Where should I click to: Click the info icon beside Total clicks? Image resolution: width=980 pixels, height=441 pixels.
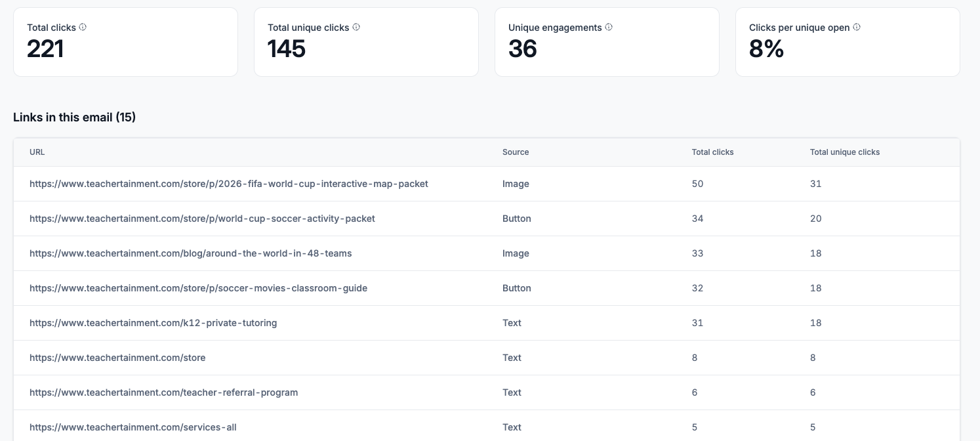pyautogui.click(x=83, y=28)
